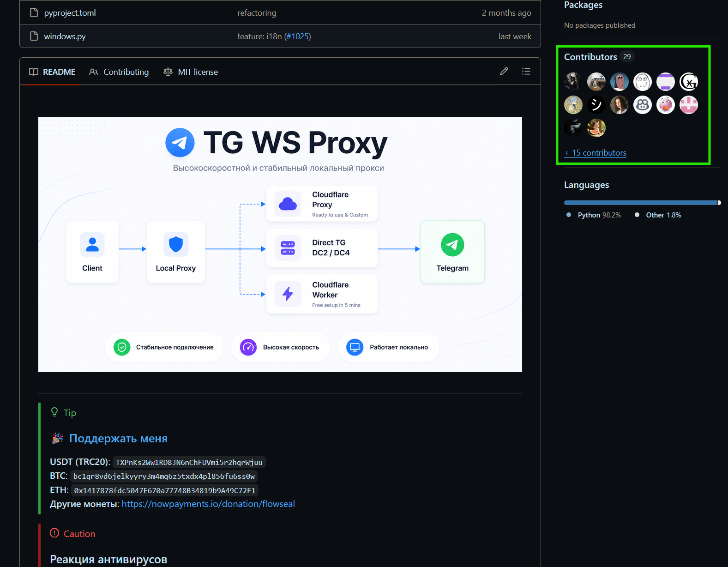Screen dimensions: 728x567
Task: Open the GX logo contributor avatar
Action: (x=689, y=82)
